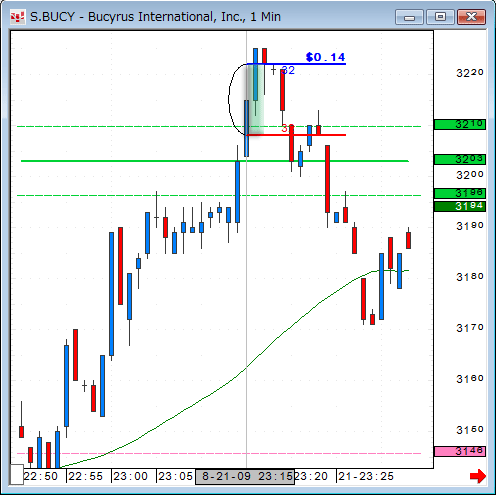This screenshot has height=495, width=496.
Task: Click the $0.14 blue annotation text
Action: 325,57
